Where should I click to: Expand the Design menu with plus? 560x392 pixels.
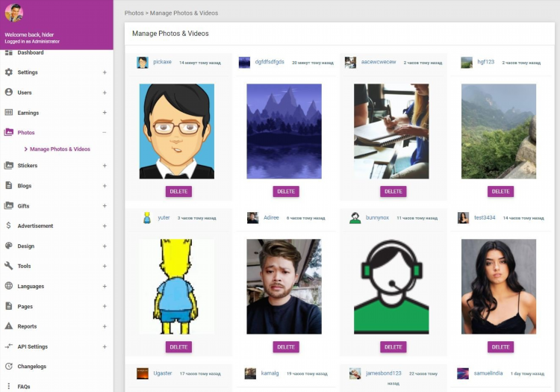pyautogui.click(x=105, y=246)
